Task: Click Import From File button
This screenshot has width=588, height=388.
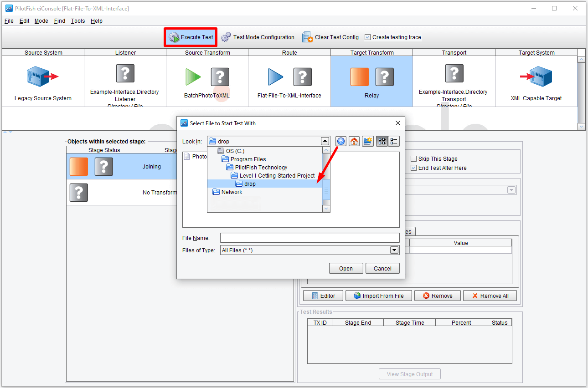Action: click(x=378, y=296)
